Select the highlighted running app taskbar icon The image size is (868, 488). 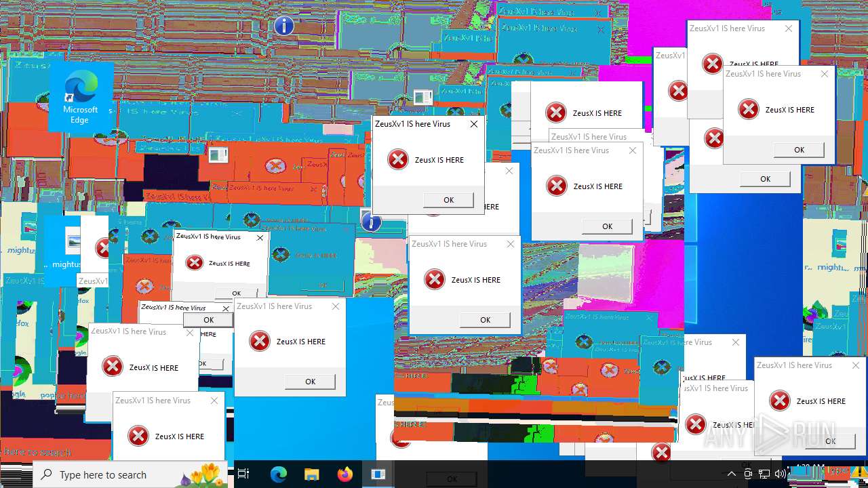tap(378, 474)
